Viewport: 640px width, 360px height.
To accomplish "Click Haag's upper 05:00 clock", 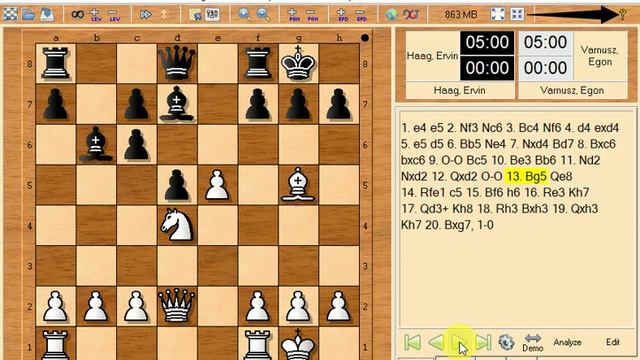I will pyautogui.click(x=487, y=42).
